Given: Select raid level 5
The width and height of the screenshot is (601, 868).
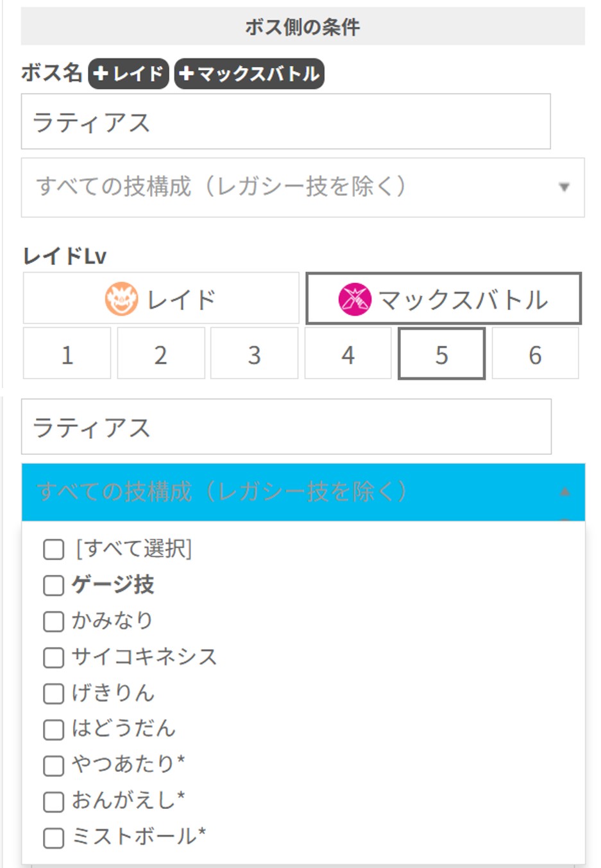Looking at the screenshot, I should pyautogui.click(x=441, y=354).
